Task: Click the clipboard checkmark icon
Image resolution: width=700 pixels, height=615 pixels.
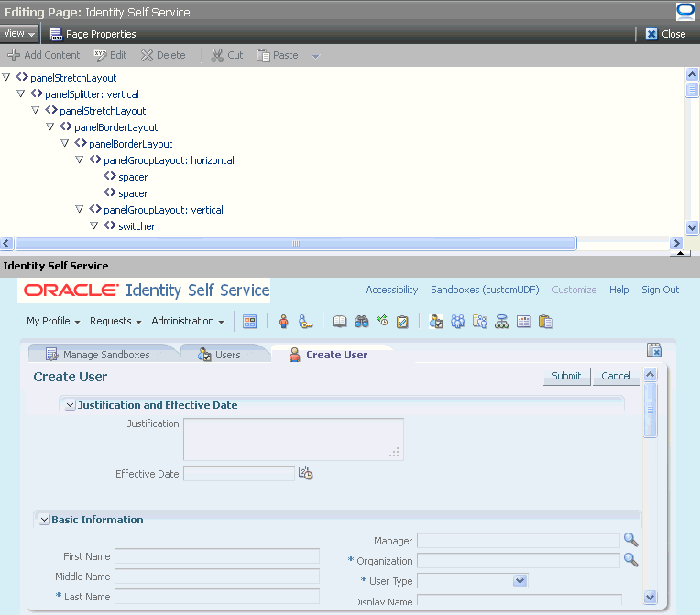Action: click(402, 322)
